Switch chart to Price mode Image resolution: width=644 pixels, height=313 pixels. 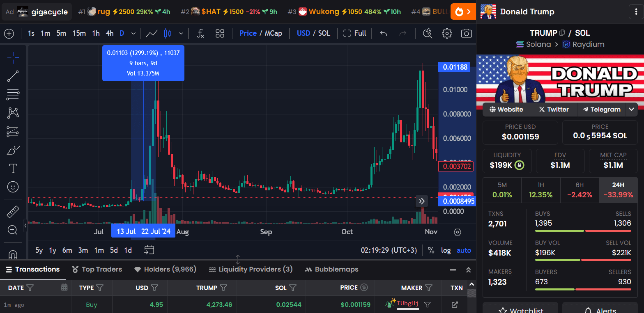coord(248,33)
